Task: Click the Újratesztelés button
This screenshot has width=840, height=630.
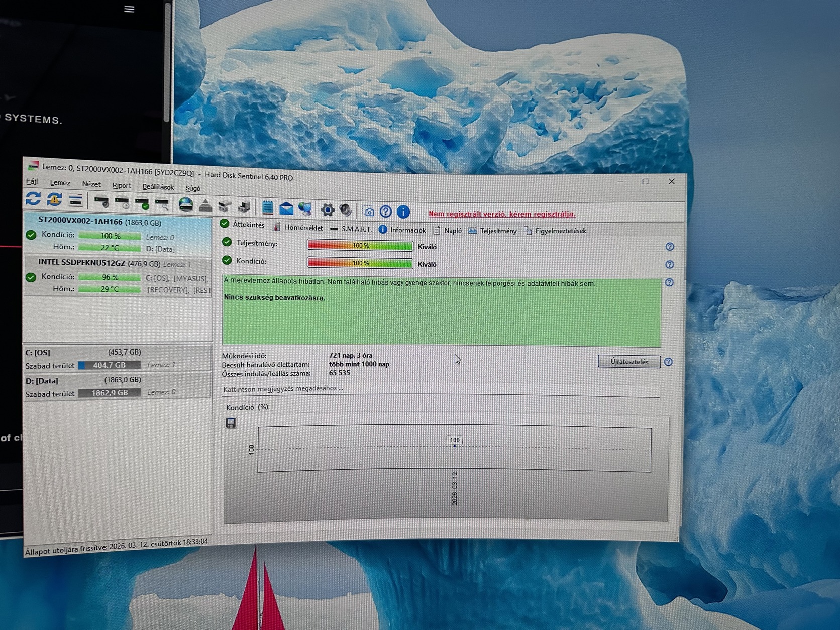Action: pyautogui.click(x=629, y=362)
